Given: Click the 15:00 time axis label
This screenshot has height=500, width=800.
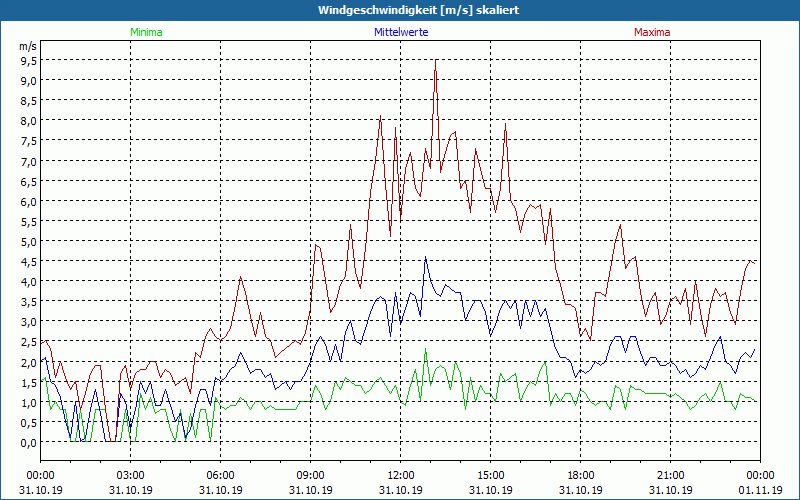Looking at the screenshot, I should point(491,476).
